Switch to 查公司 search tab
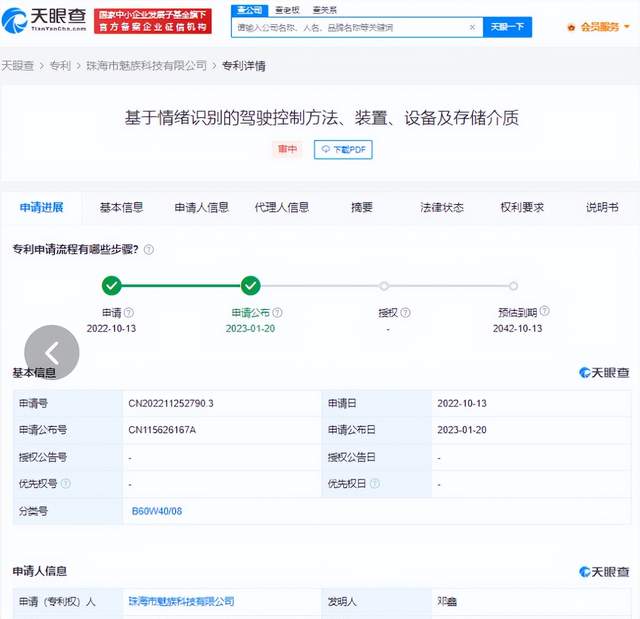The height and width of the screenshot is (619, 640). 249,10
